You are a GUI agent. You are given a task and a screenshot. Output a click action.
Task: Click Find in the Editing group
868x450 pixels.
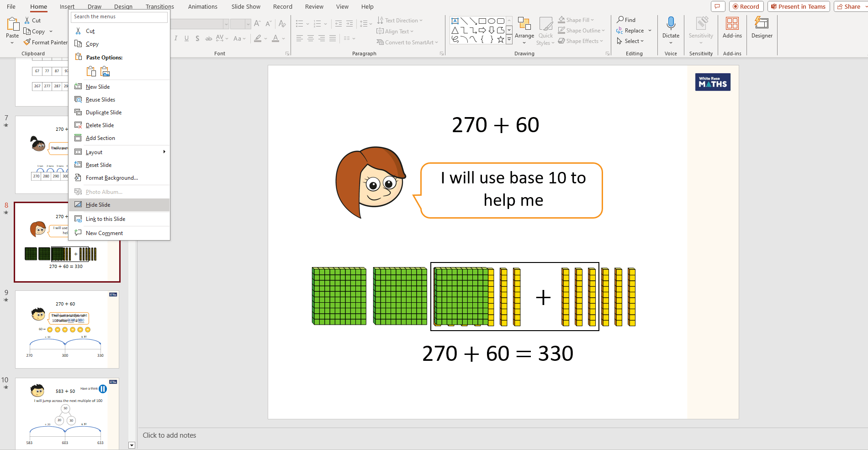coord(626,20)
